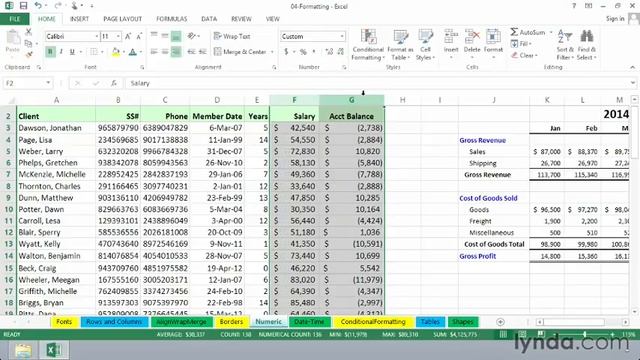Toggle Center alignment in the Alignment group
This screenshot has width=640, height=360.
[x=165, y=52]
